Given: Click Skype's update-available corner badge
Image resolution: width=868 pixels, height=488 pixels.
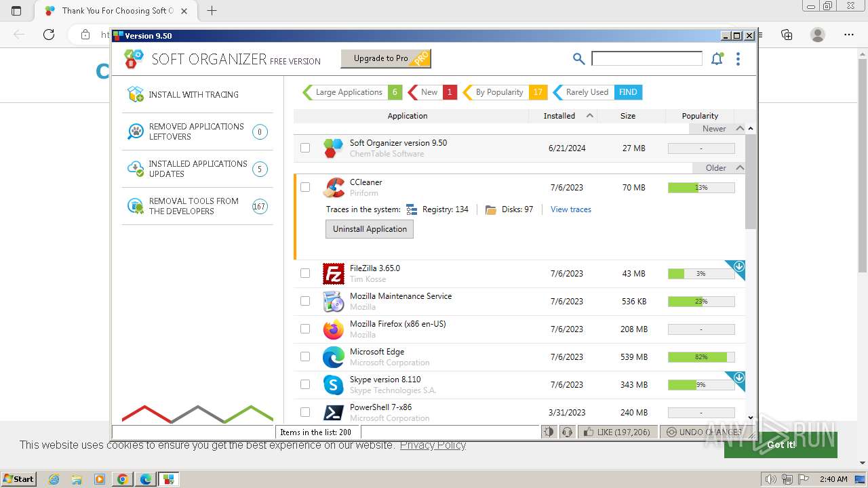Looking at the screenshot, I should 738,378.
